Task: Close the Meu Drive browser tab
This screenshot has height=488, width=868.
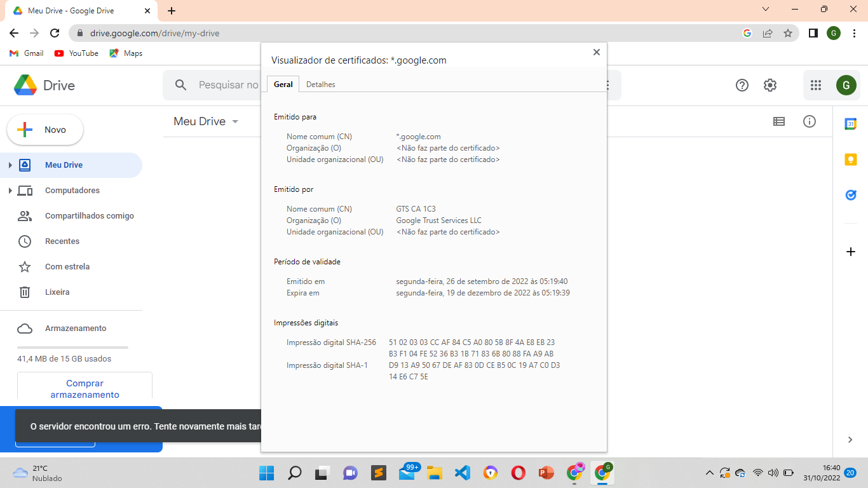Action: pyautogui.click(x=147, y=11)
